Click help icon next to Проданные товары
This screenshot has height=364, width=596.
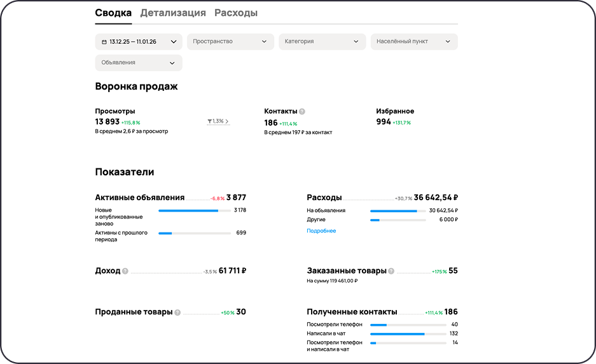(x=177, y=313)
